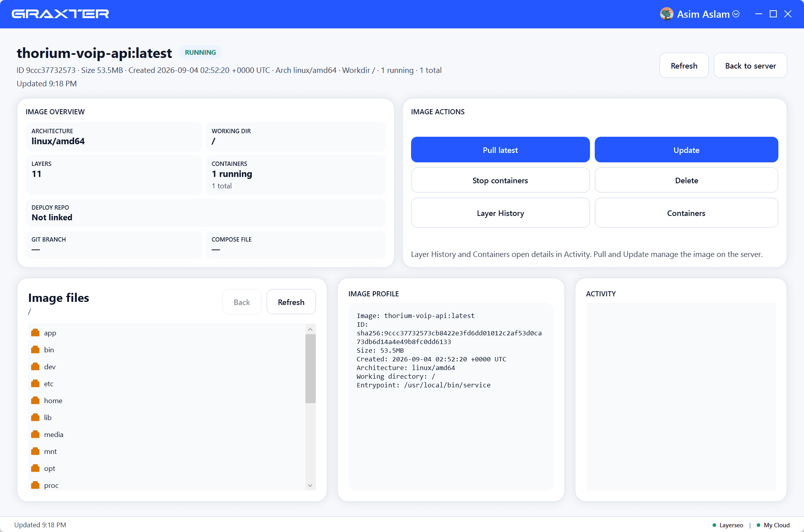Open the Containers details button
This screenshot has height=532, width=804.
(686, 213)
